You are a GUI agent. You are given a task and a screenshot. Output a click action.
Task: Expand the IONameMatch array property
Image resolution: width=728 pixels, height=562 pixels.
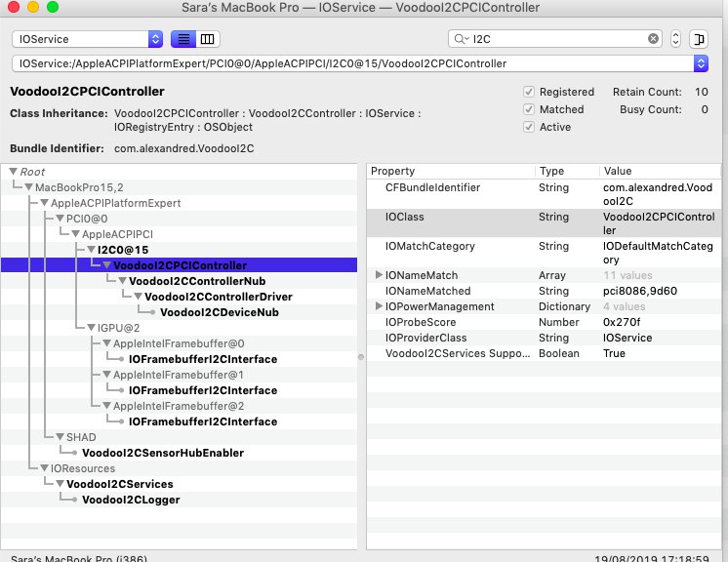(379, 275)
